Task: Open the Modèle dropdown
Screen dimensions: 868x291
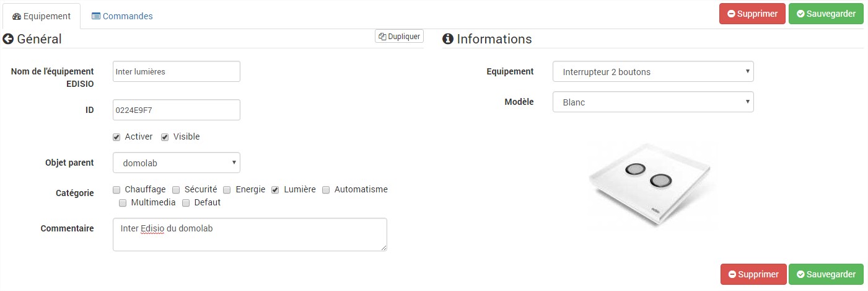Action: (653, 102)
